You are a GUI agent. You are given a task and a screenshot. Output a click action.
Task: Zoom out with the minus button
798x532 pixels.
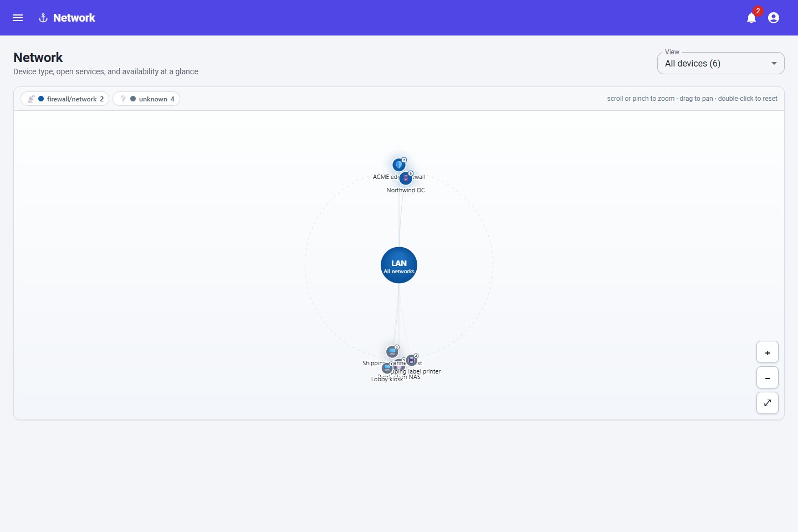(x=768, y=377)
